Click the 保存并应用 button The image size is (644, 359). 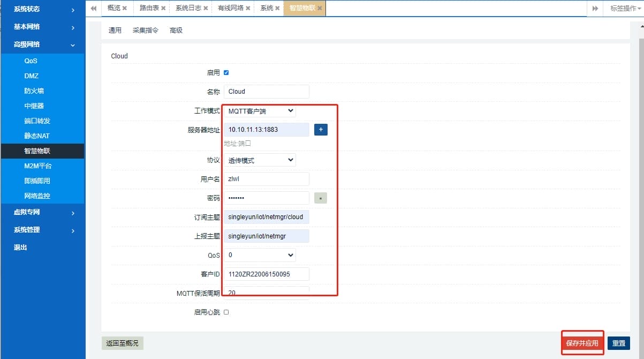pyautogui.click(x=582, y=343)
